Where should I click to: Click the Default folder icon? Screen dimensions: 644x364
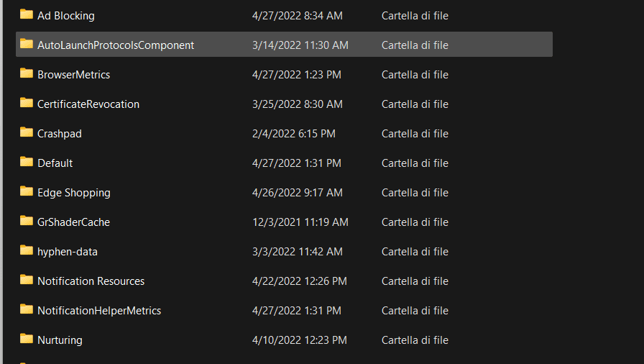27,162
